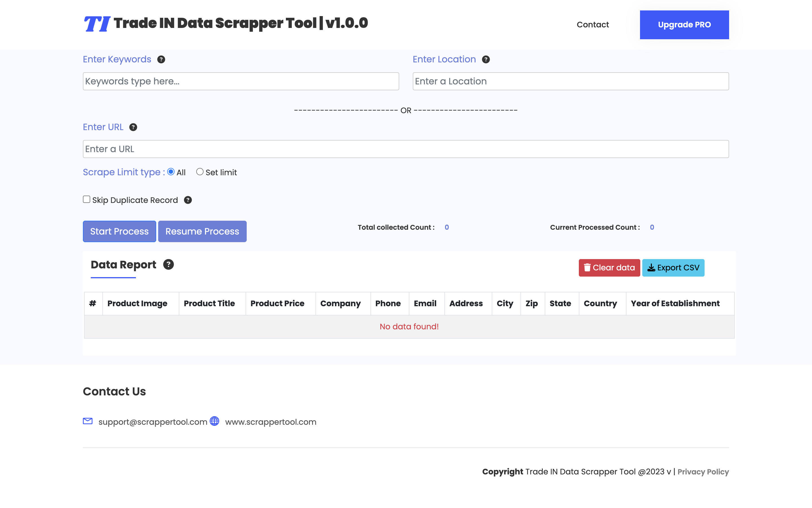This screenshot has height=508, width=812.
Task: Click the Export CSV button
Action: pyautogui.click(x=673, y=268)
